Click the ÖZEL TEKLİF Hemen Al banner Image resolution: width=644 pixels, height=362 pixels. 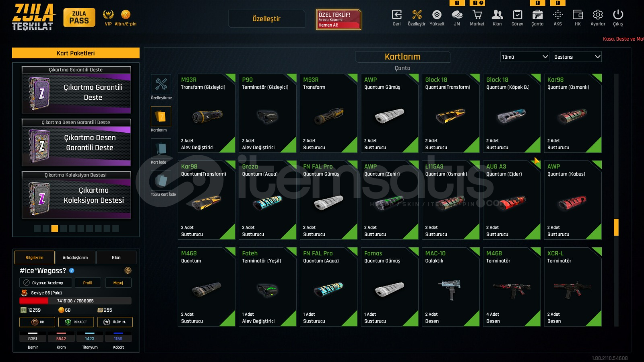[339, 19]
